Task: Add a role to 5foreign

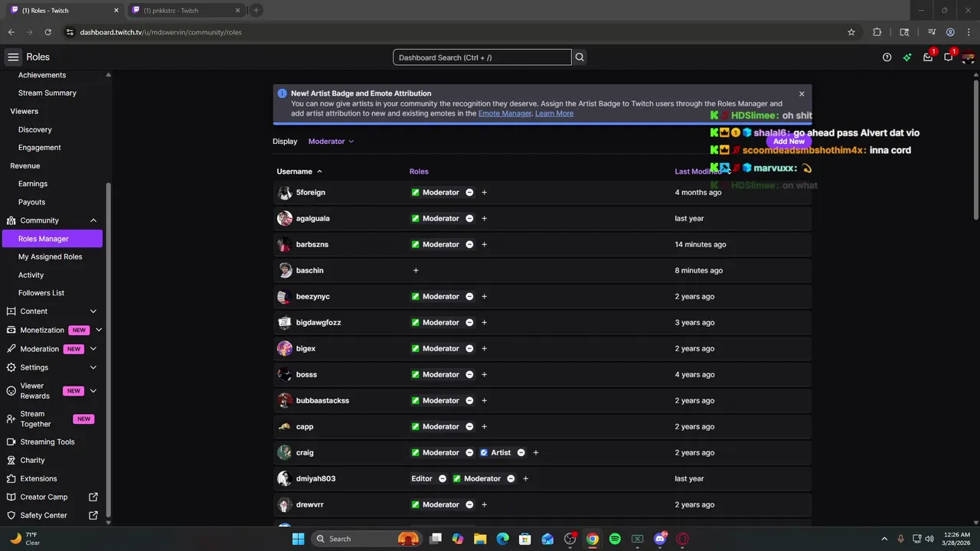Action: [484, 193]
